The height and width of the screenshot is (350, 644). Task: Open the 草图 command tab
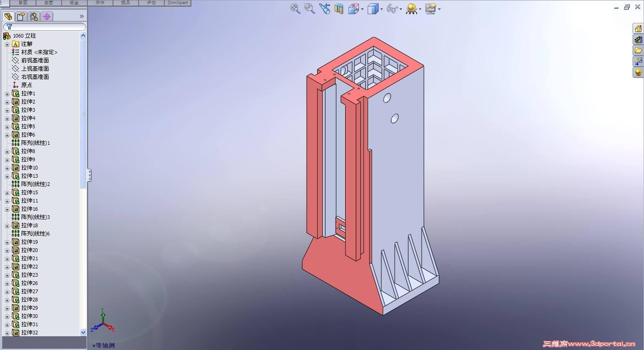pyautogui.click(x=23, y=3)
